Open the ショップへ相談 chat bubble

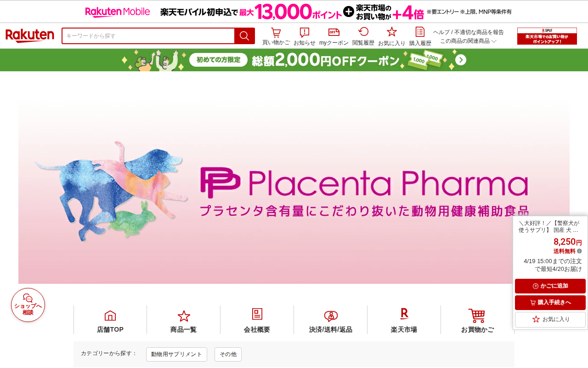click(x=28, y=305)
